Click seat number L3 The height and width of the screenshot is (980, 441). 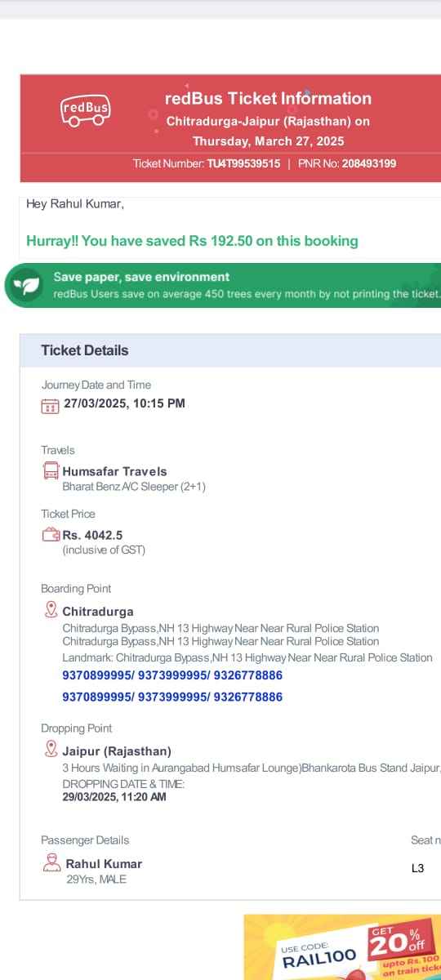tap(417, 868)
